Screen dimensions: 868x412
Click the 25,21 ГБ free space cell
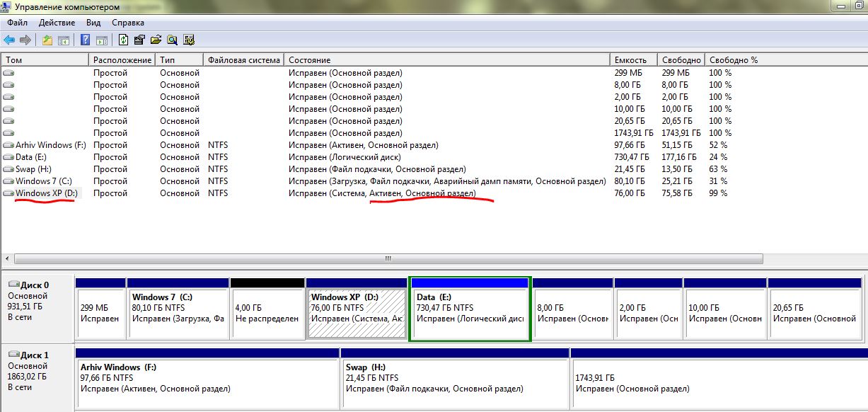676,181
